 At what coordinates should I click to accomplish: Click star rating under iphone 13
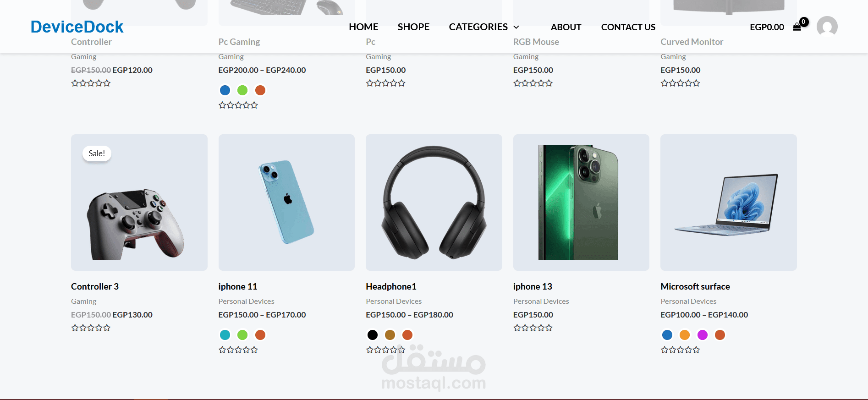[x=533, y=328]
